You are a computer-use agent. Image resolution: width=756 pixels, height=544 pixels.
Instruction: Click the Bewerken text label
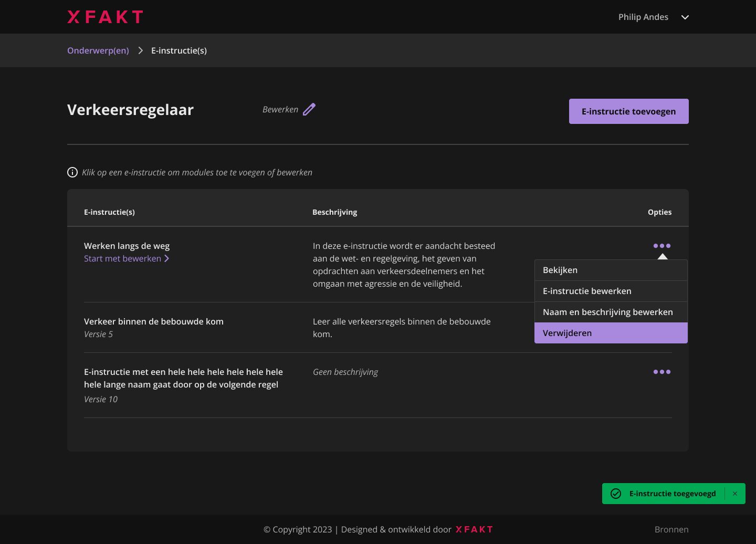point(280,109)
